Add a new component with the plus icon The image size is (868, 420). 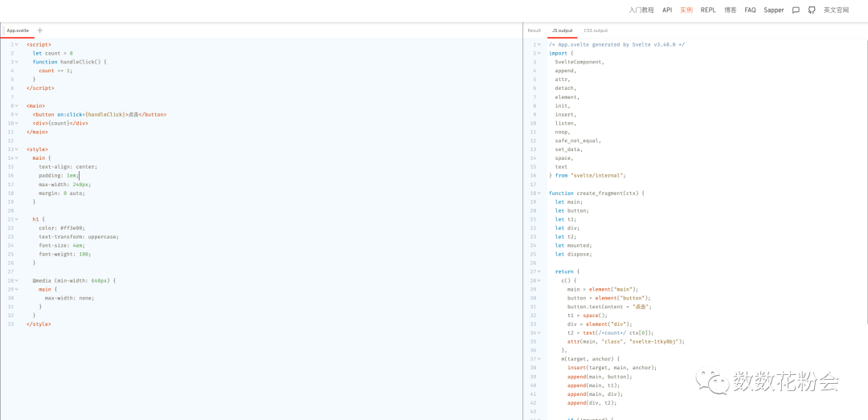[x=40, y=31]
